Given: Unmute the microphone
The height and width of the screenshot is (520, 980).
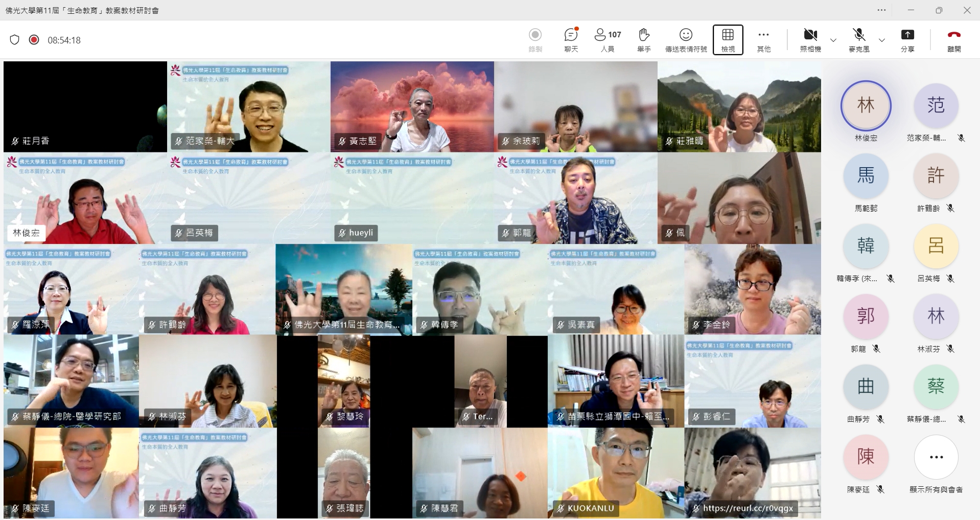Looking at the screenshot, I should [x=859, y=40].
